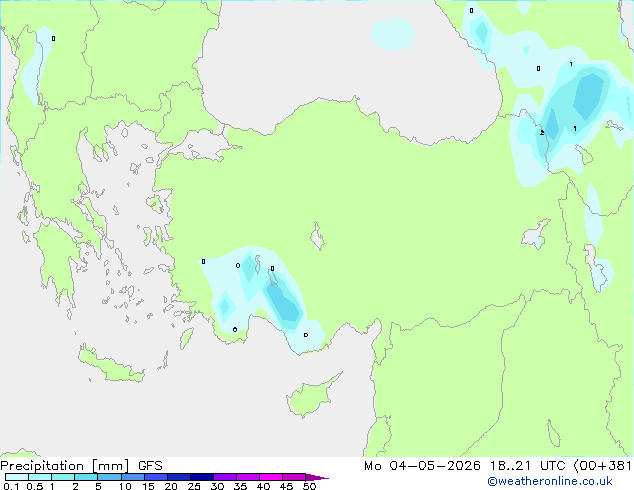634x490 pixels.
Task: Click the 30–35 mm legend swatch
Action: (x=225, y=477)
